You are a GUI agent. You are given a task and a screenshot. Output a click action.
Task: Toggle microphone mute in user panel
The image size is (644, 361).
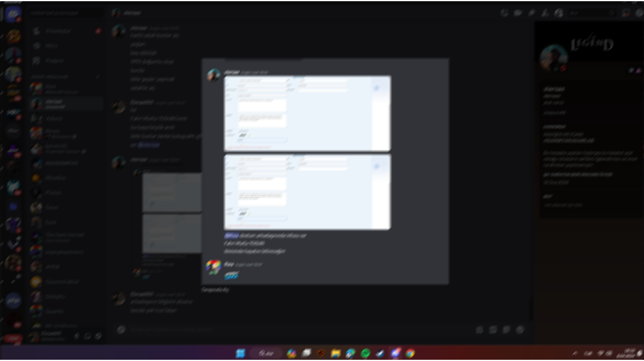pyautogui.click(x=76, y=336)
